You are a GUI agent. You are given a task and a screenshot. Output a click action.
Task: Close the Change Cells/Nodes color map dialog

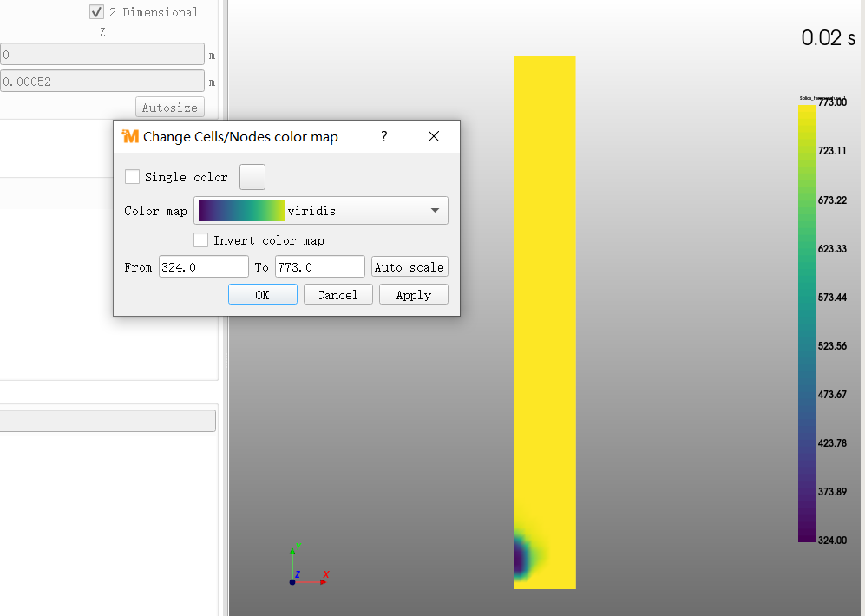click(434, 136)
